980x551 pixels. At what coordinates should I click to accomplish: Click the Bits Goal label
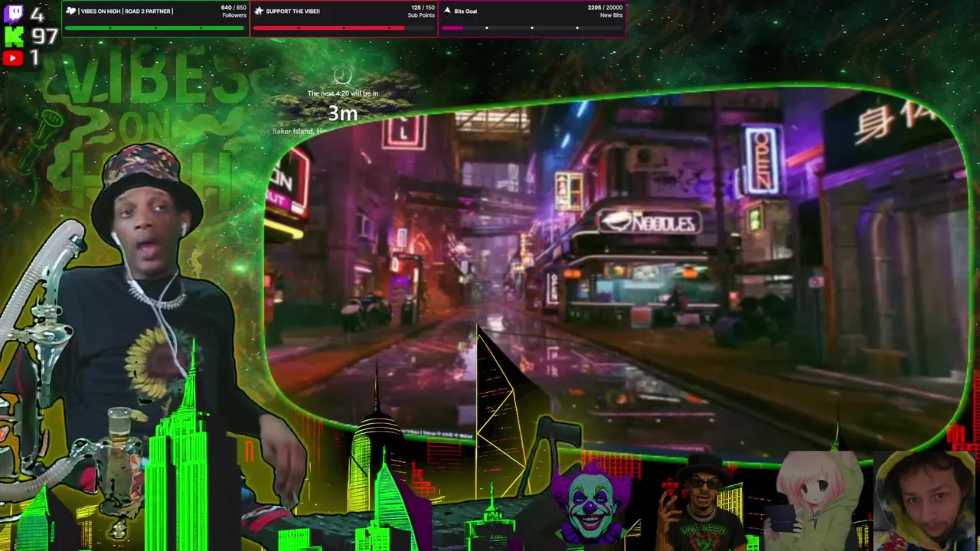pyautogui.click(x=465, y=11)
